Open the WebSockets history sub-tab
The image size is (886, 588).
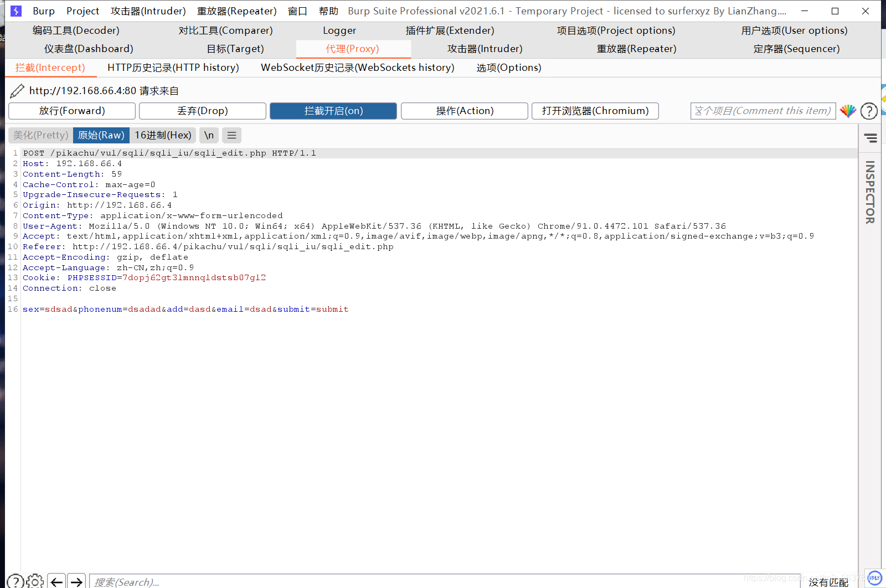[358, 68]
